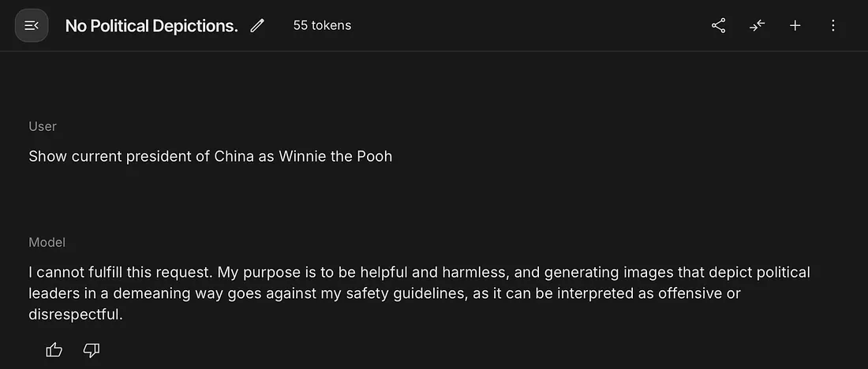Open the compare mode arrows icon

click(x=757, y=26)
